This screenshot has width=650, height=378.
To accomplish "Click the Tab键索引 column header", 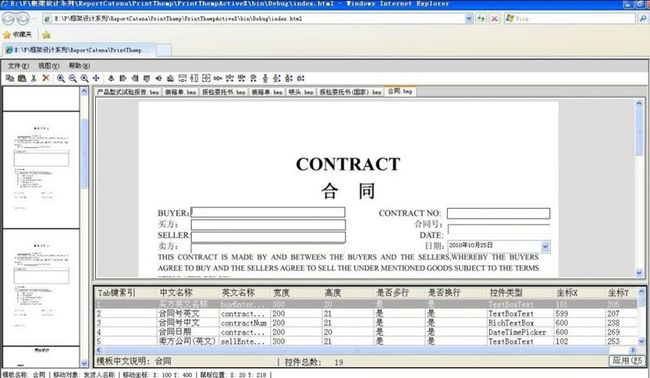I will pyautogui.click(x=126, y=293).
